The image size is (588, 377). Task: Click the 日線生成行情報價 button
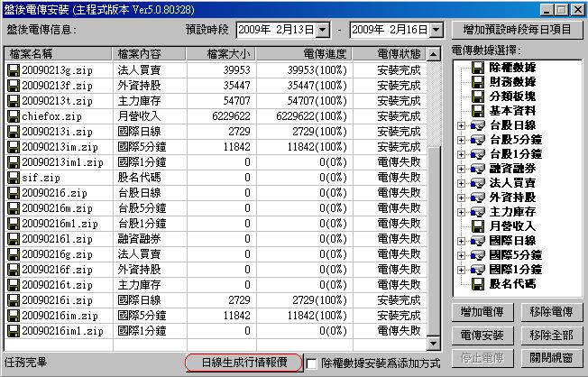point(244,363)
